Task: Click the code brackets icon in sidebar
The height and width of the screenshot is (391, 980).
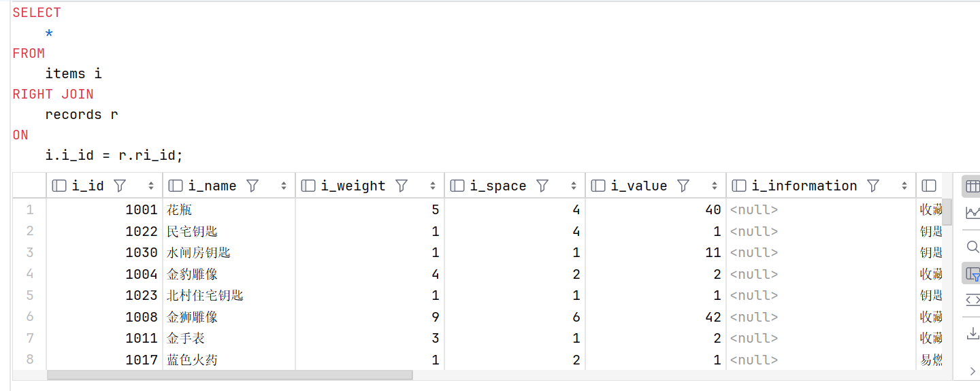Action: pyautogui.click(x=973, y=300)
